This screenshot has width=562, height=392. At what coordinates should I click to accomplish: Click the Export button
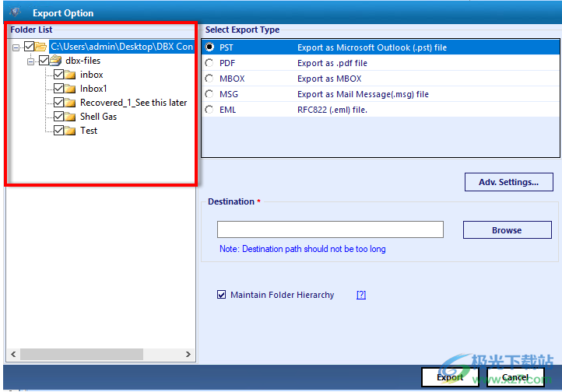coord(450,377)
